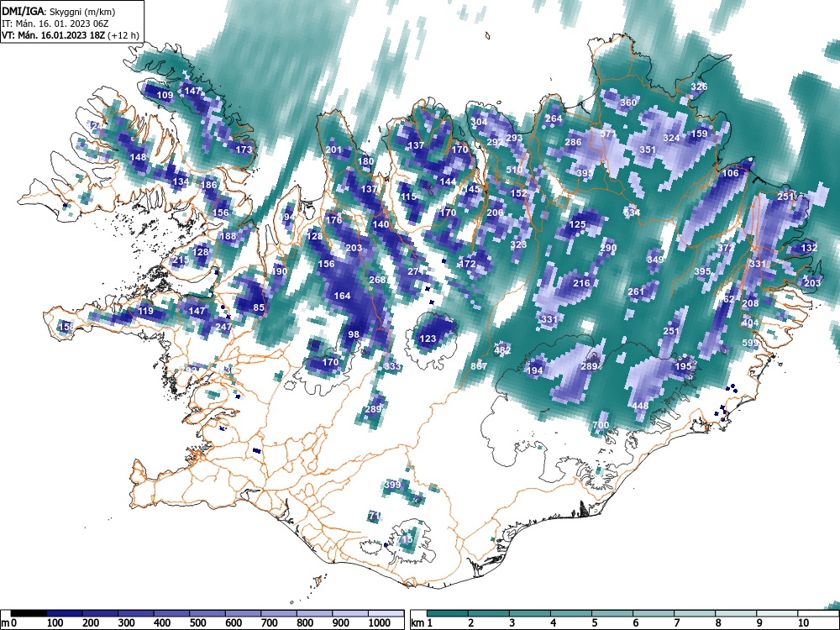Click the '6' label on the km legend
The image size is (840, 630).
(635, 623)
